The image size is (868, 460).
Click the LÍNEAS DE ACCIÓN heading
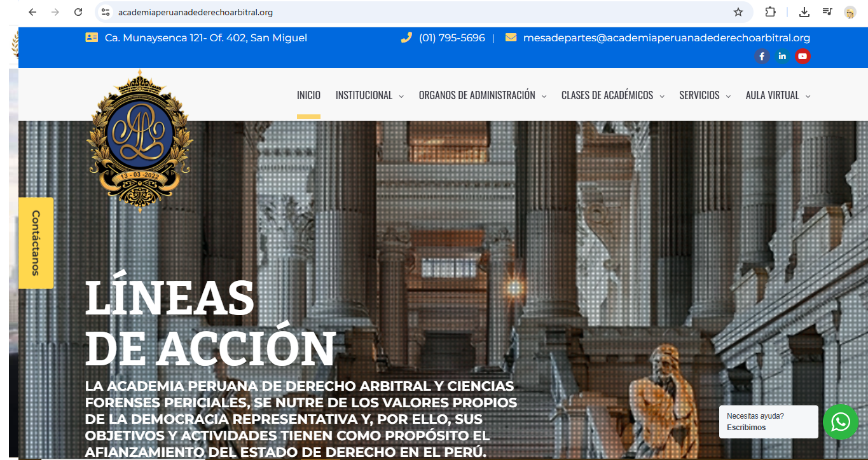(x=210, y=324)
